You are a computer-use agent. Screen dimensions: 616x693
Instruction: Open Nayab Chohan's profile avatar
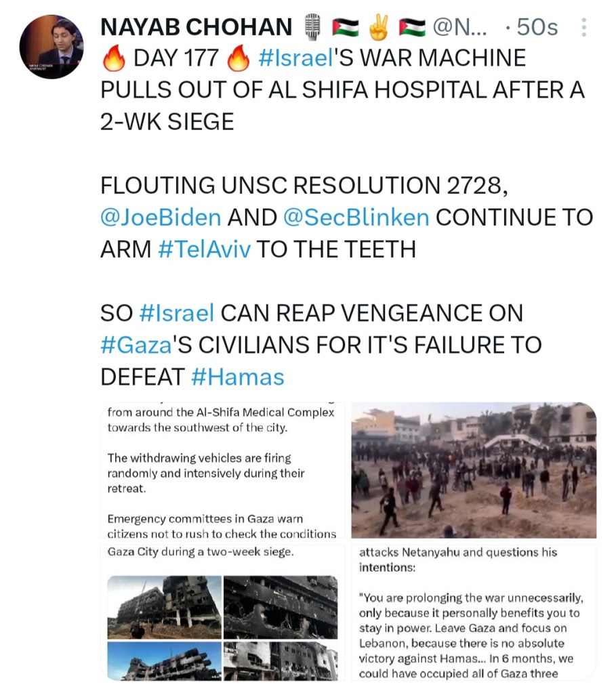(52, 46)
